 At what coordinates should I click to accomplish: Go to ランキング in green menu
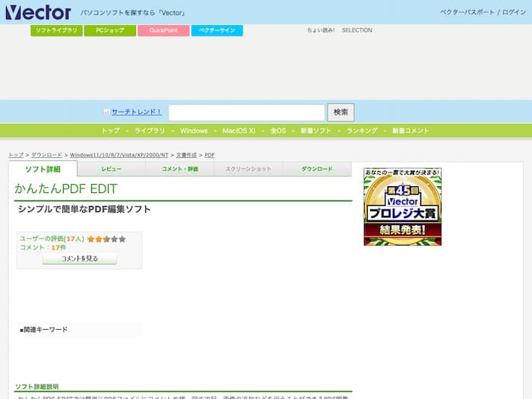pos(362,131)
